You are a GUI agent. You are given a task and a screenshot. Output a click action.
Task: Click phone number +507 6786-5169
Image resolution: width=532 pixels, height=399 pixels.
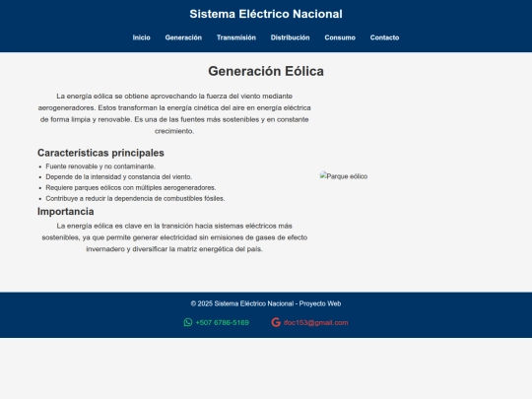coord(223,323)
